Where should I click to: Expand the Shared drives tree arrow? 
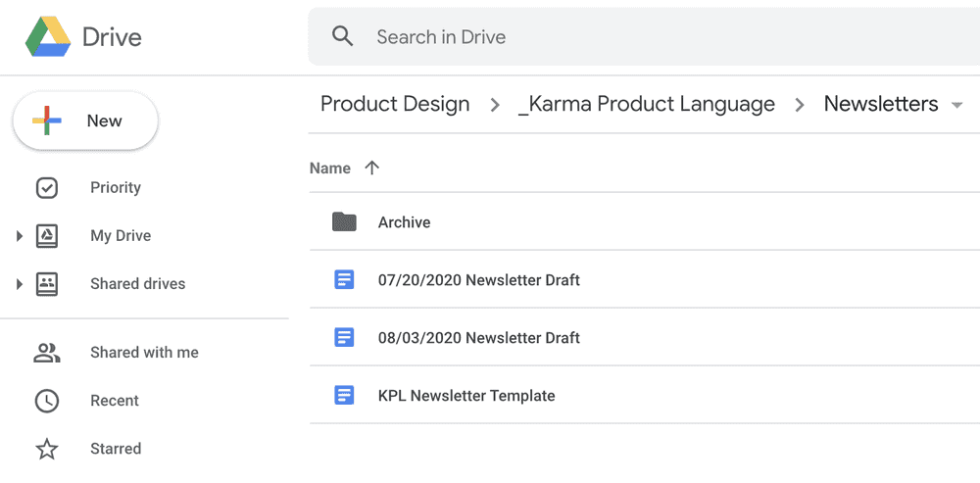pos(20,284)
